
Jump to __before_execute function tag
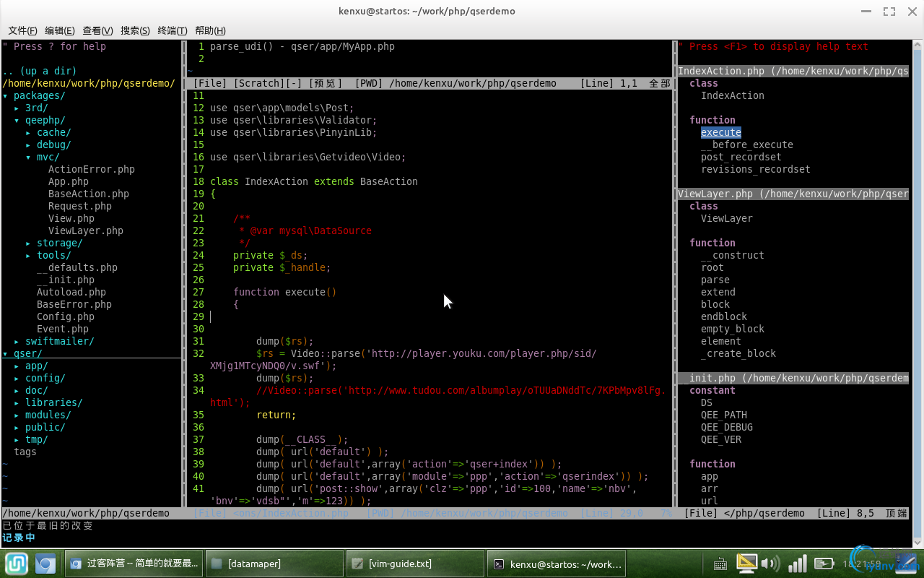pos(747,144)
